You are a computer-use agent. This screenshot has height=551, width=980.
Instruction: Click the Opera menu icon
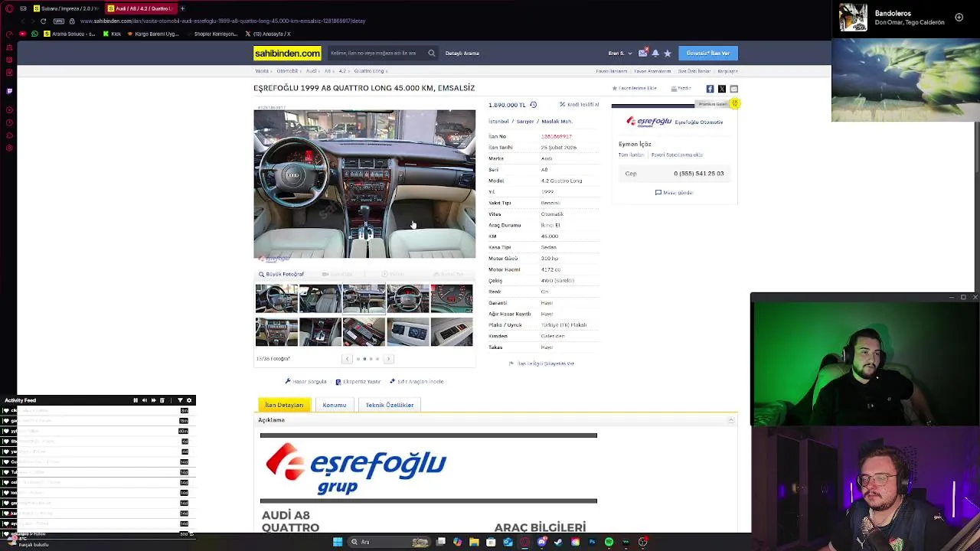click(x=8, y=8)
